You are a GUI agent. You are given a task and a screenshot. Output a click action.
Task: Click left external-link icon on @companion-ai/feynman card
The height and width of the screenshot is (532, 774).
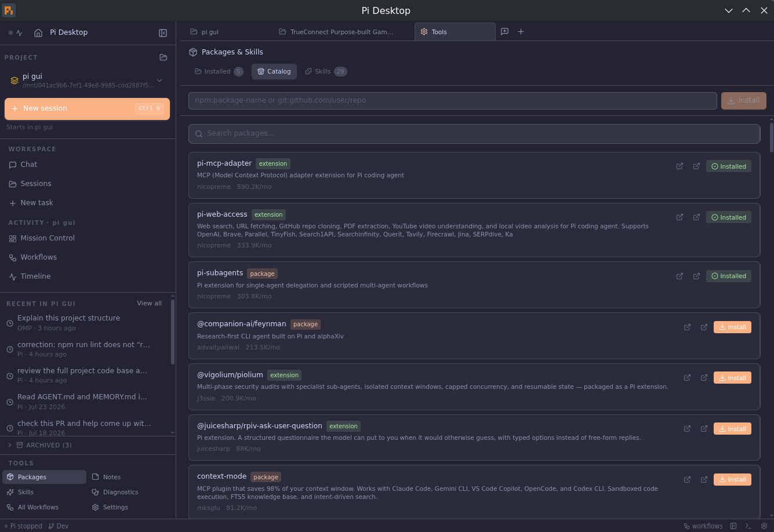687,327
